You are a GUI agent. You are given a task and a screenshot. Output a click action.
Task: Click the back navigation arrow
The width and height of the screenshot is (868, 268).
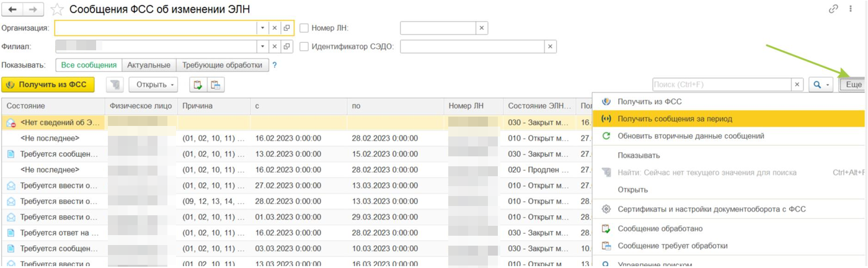tap(12, 9)
